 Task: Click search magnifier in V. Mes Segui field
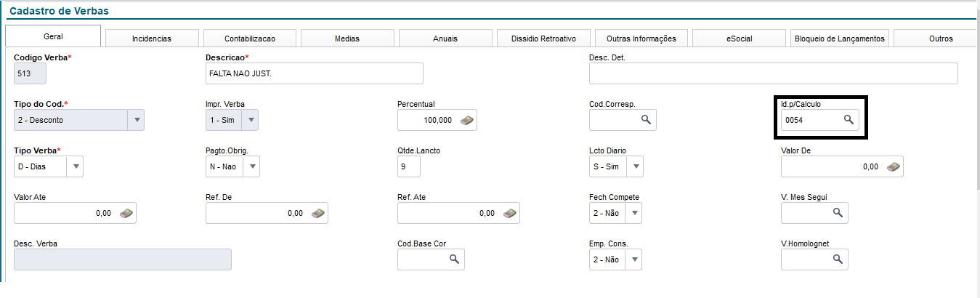pyautogui.click(x=837, y=213)
